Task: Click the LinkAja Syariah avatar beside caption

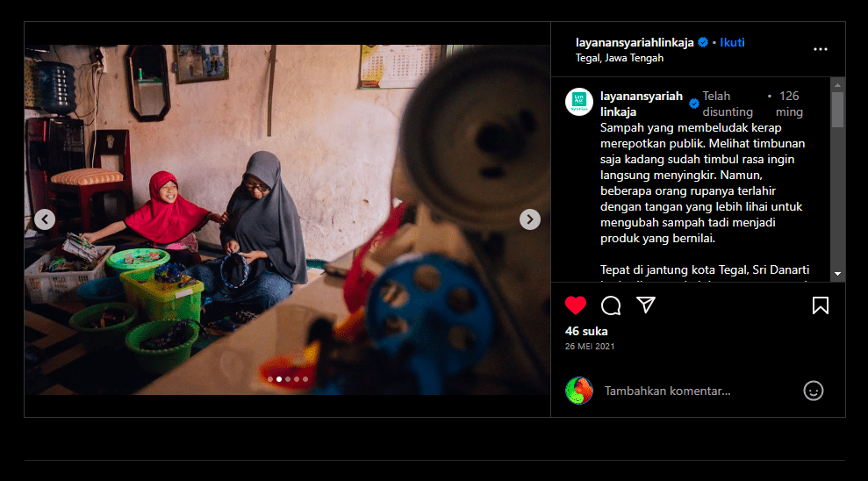Action: tap(578, 102)
